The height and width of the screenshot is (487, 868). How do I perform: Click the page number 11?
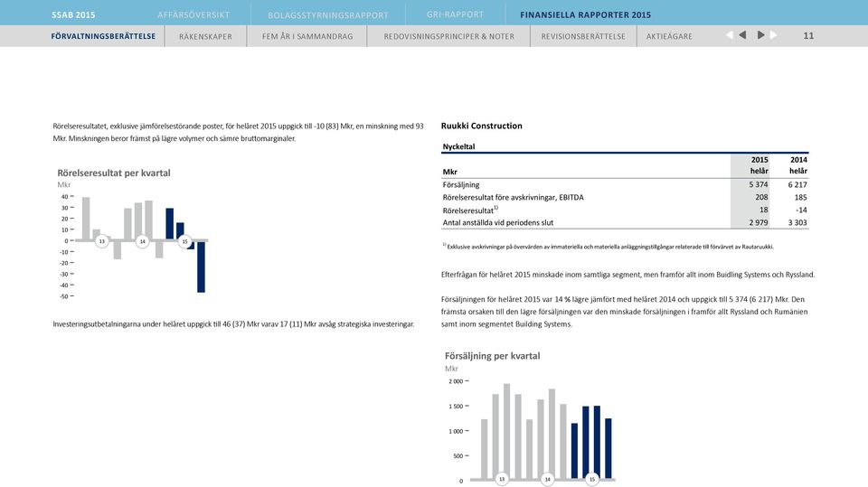tap(808, 35)
